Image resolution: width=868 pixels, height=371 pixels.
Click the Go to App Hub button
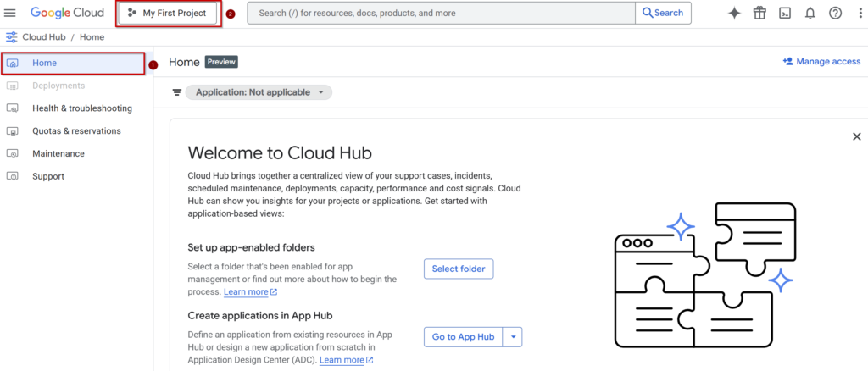click(464, 337)
